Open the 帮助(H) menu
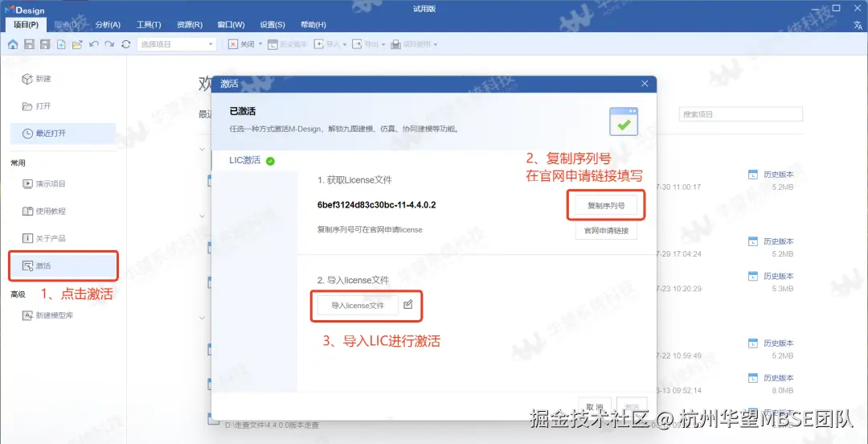The height and width of the screenshot is (444, 868). tap(313, 24)
